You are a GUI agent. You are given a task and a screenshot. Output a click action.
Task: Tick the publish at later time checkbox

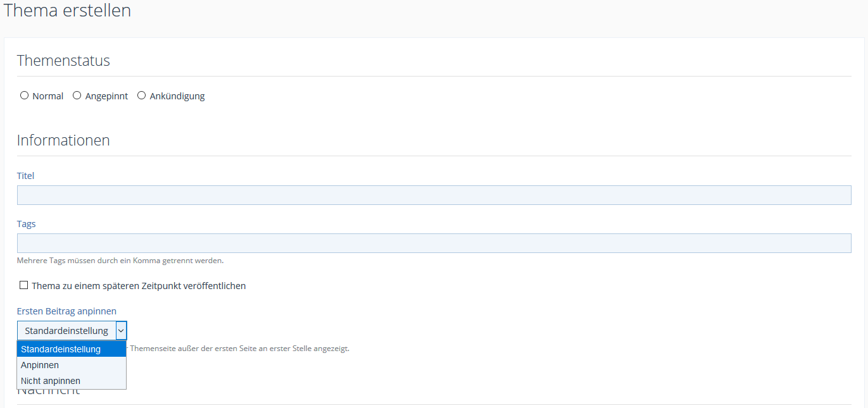pos(24,285)
